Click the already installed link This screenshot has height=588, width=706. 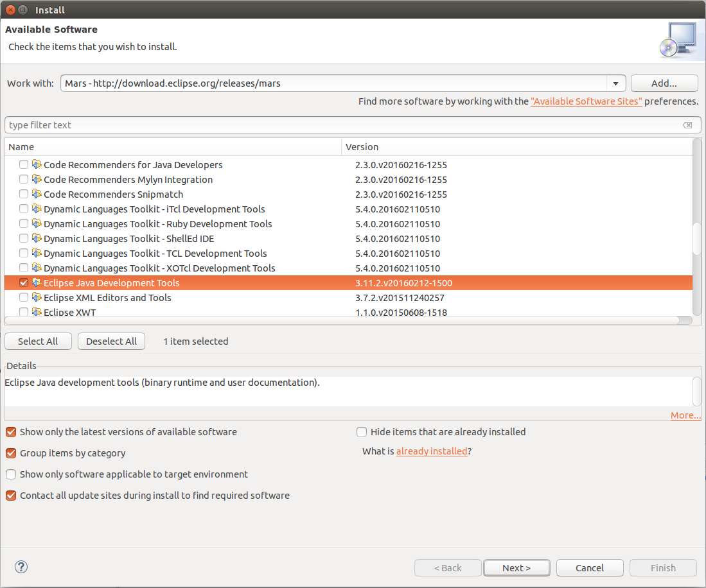tap(431, 451)
